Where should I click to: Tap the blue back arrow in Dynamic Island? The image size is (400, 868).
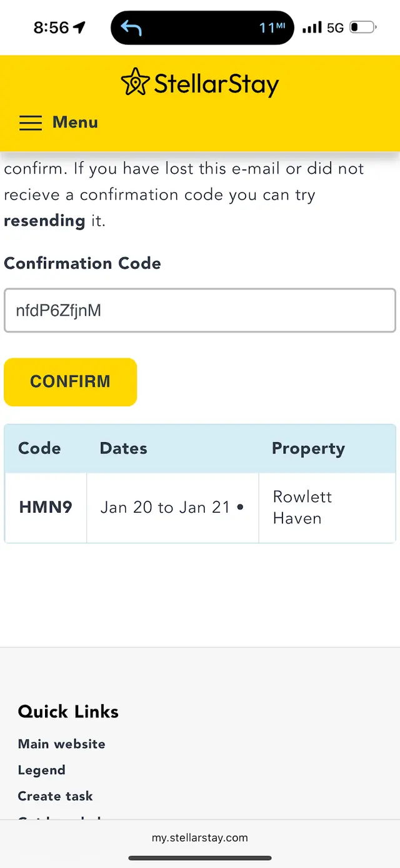pos(131,28)
